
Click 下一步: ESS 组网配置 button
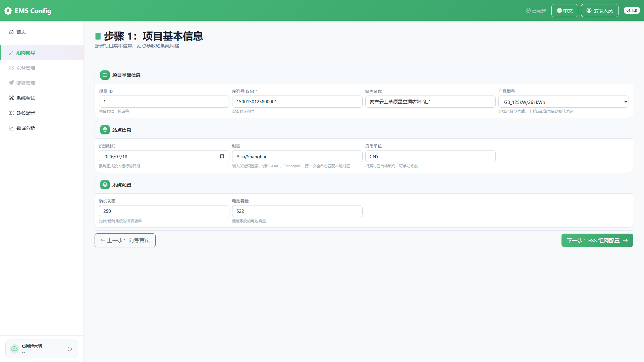597,240
